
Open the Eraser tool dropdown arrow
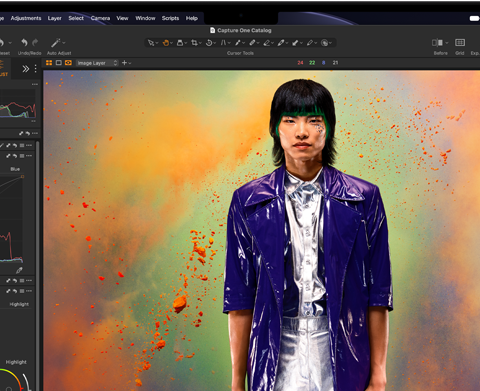(272, 43)
